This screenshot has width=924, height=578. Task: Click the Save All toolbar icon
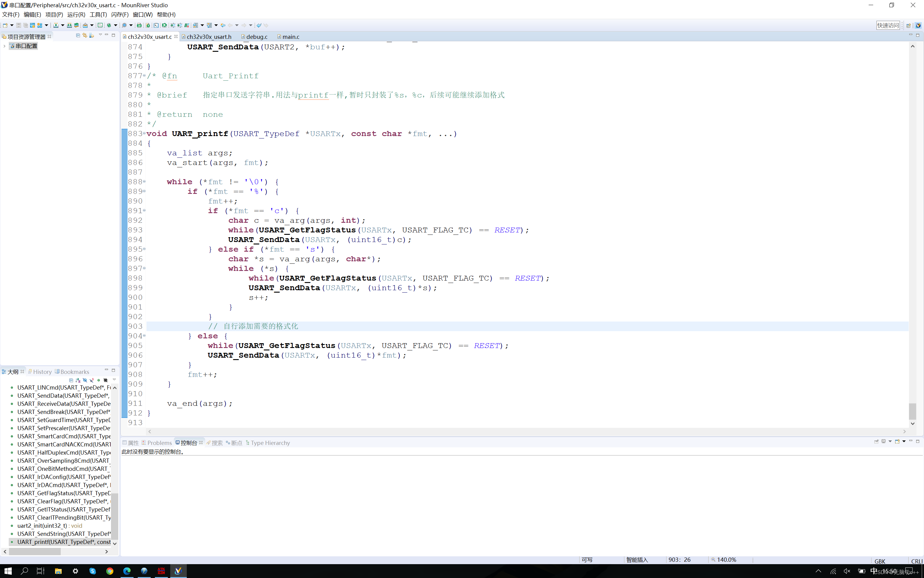click(26, 25)
